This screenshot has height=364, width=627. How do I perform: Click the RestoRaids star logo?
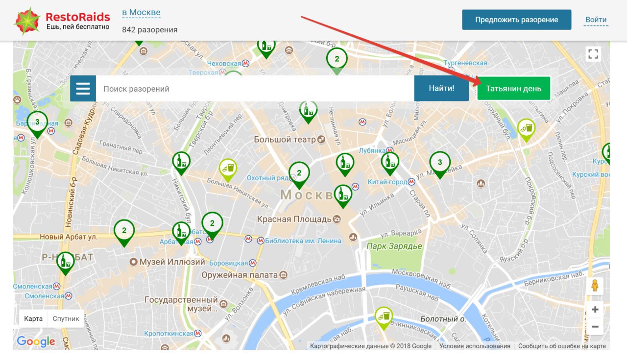(26, 21)
